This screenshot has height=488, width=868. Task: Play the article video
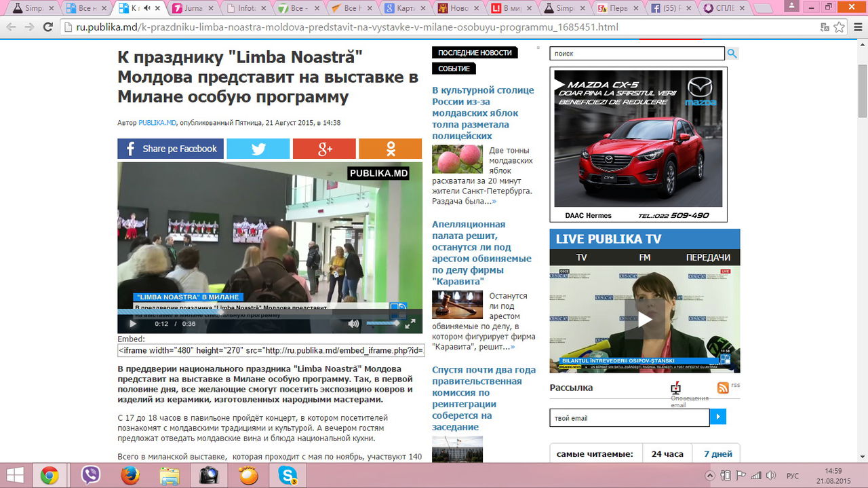click(133, 324)
